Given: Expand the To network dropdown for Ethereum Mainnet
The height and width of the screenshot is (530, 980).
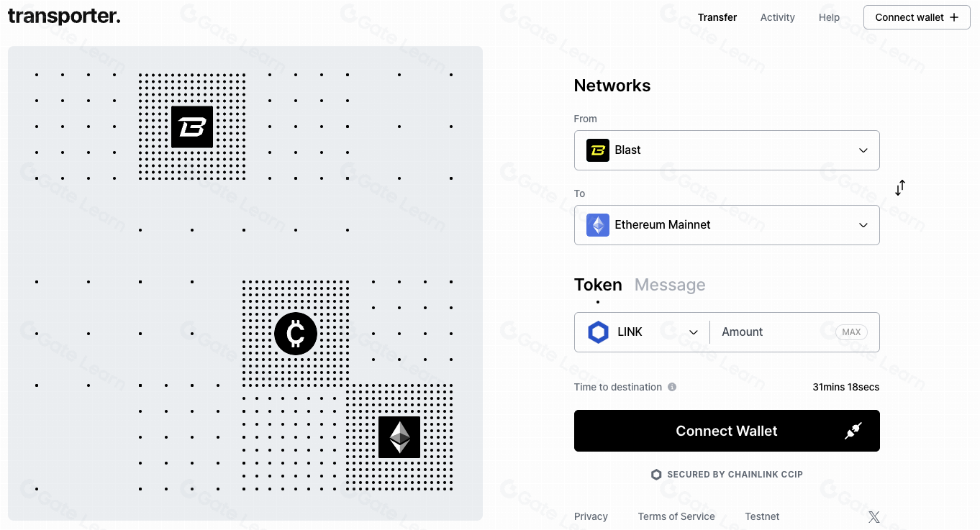Looking at the screenshot, I should 727,225.
